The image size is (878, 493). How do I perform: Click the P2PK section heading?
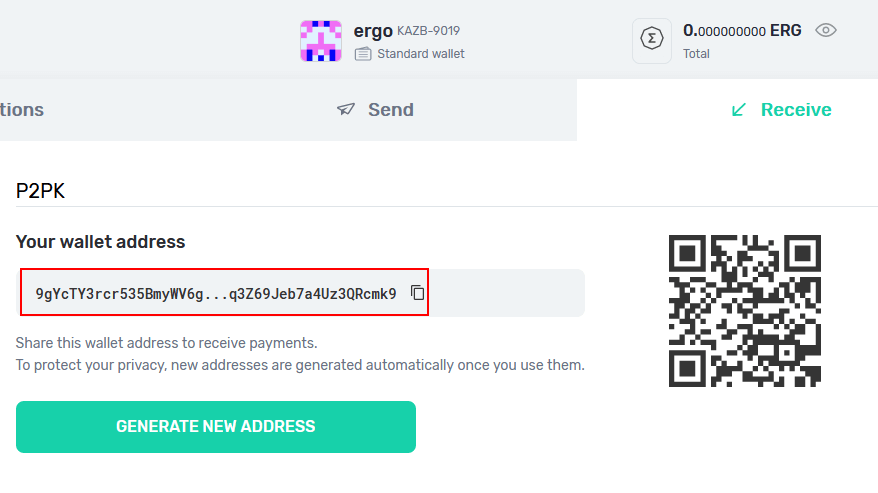tap(40, 191)
